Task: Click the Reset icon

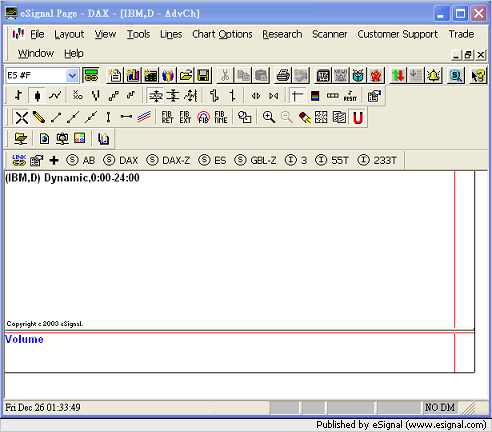Action: click(x=350, y=96)
